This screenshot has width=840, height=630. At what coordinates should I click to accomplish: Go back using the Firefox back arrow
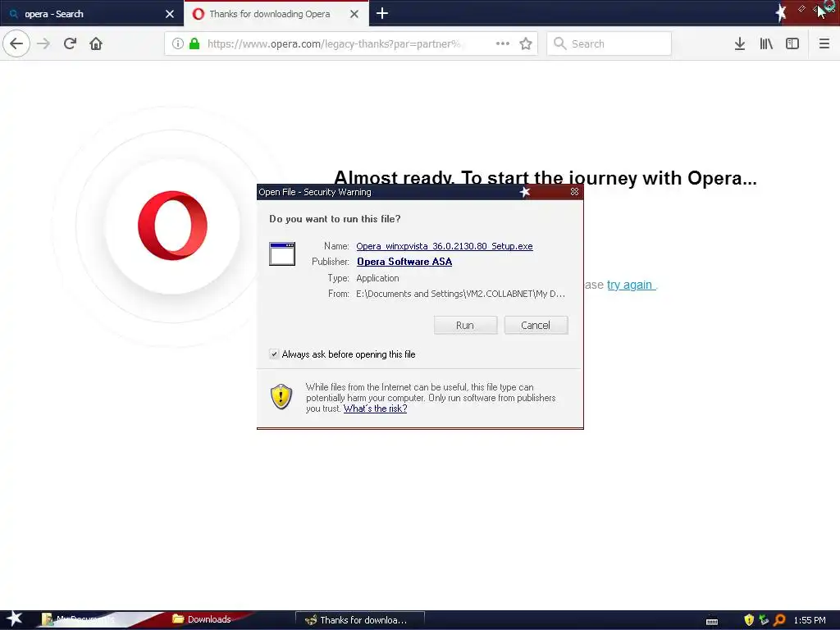coord(16,43)
